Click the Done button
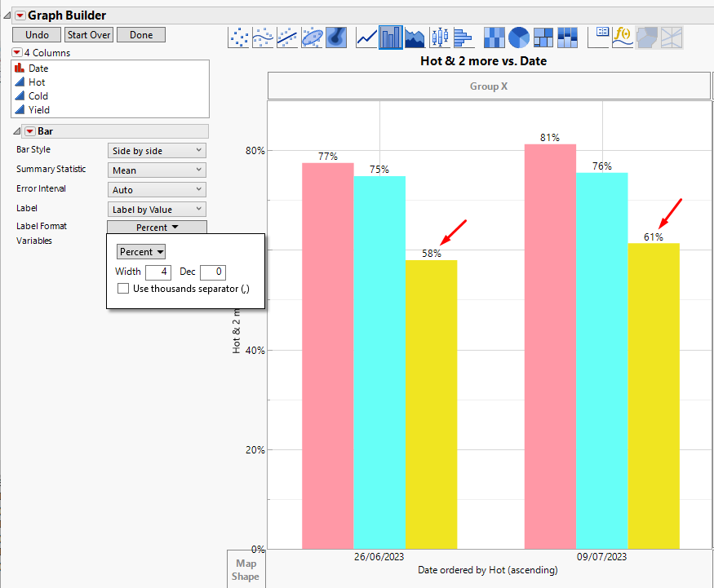 pyautogui.click(x=141, y=35)
